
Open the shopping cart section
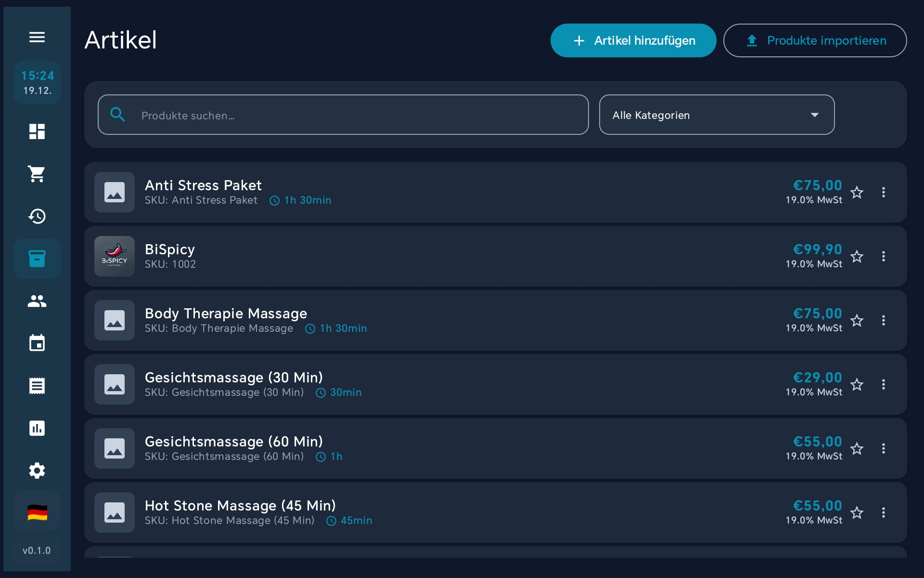click(37, 173)
